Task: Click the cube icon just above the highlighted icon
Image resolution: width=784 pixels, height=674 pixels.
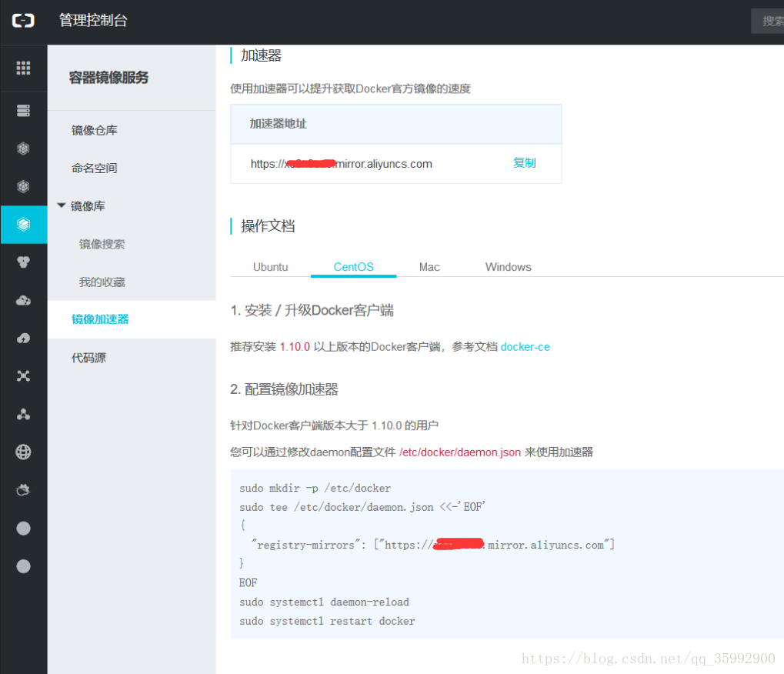Action: 23,186
